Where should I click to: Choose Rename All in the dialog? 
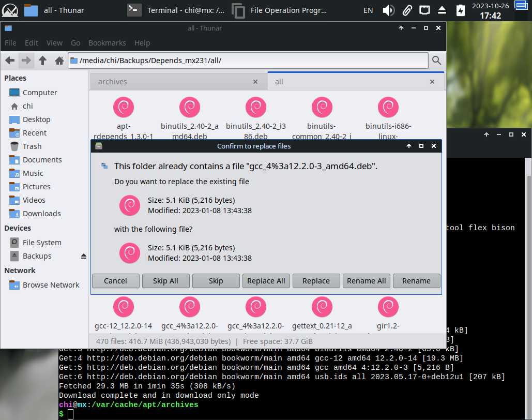[366, 281]
